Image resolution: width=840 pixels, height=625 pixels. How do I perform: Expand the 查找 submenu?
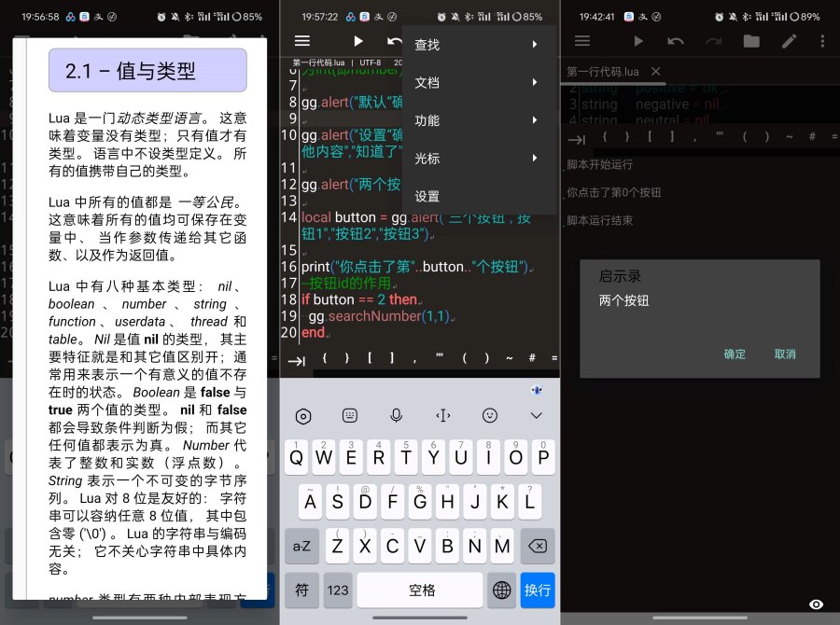(427, 44)
